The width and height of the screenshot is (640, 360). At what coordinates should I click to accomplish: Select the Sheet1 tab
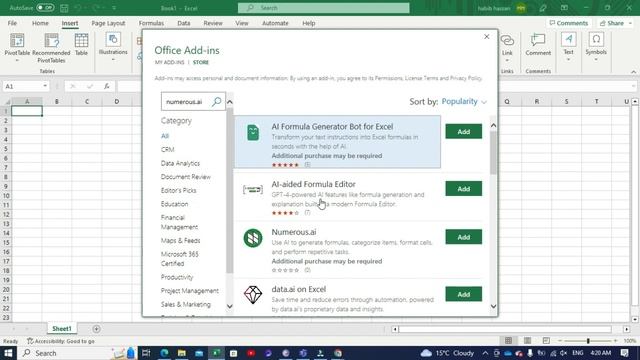point(62,329)
